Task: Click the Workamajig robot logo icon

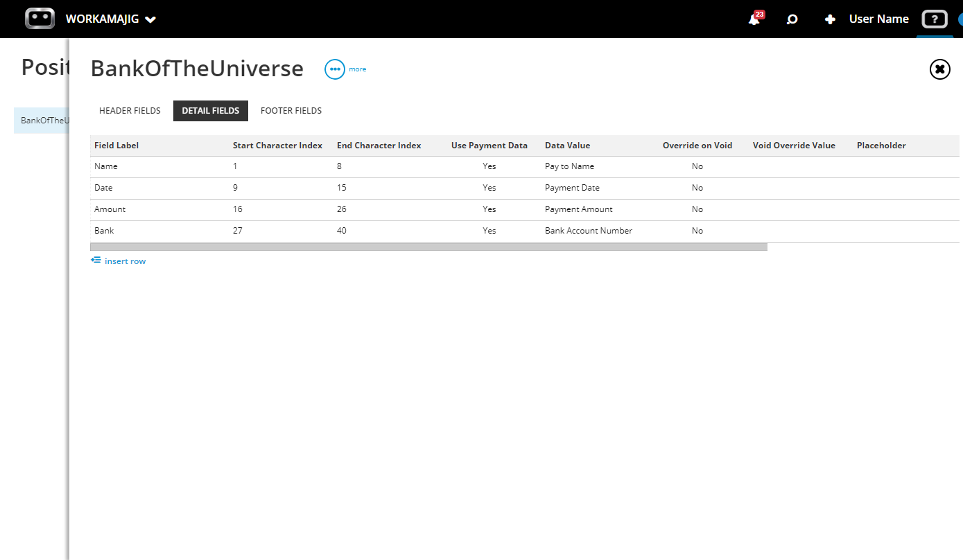Action: (40, 19)
